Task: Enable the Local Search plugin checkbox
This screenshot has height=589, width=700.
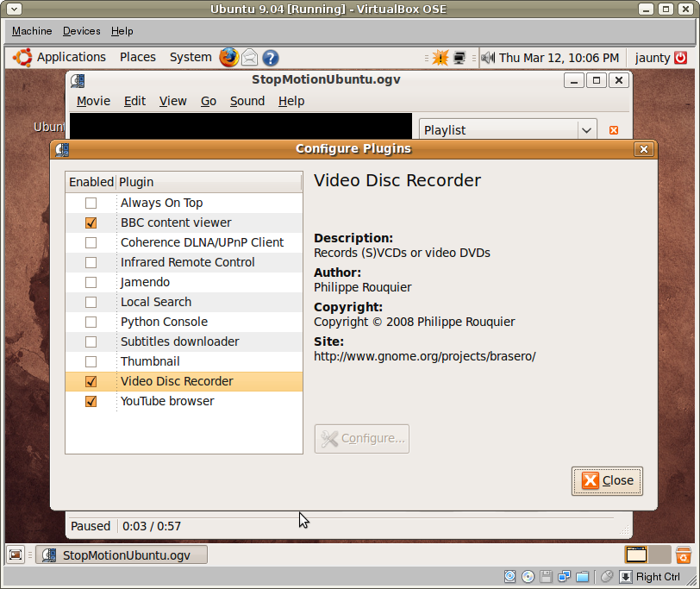Action: (91, 303)
